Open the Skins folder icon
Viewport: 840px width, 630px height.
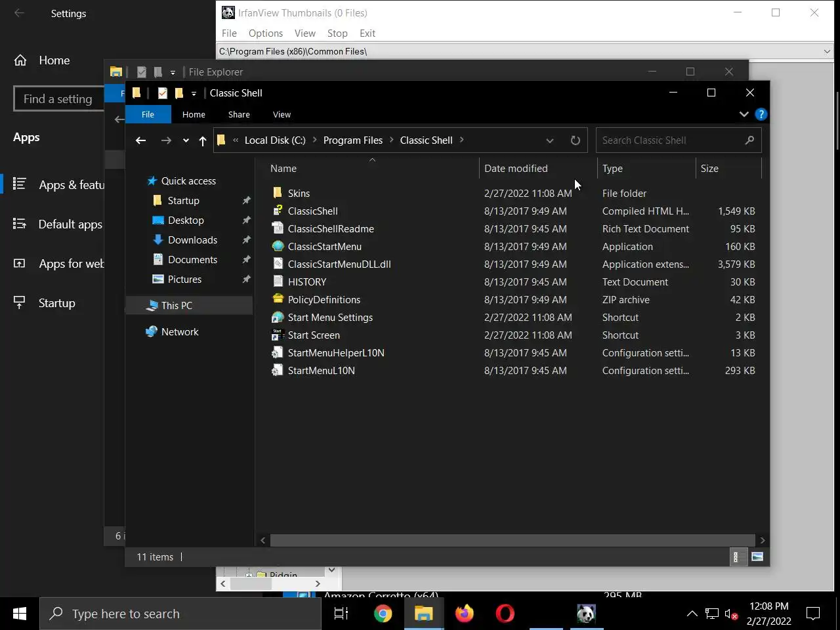pos(278,193)
